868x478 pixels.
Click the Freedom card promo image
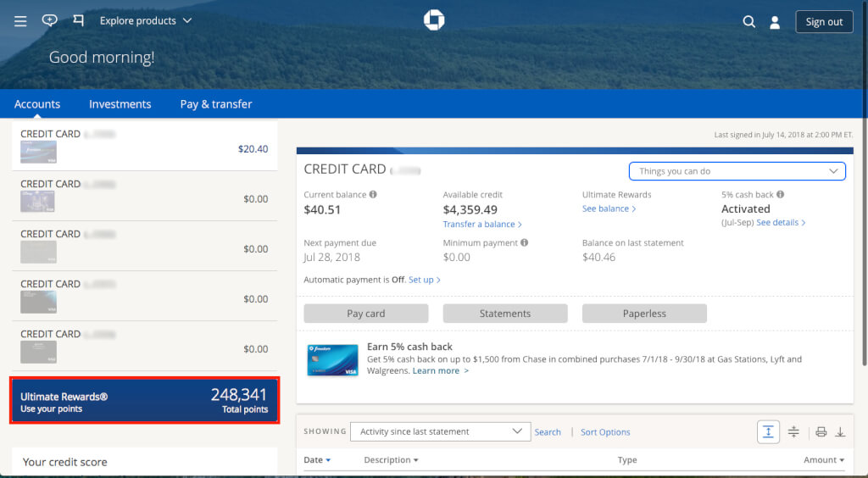[x=332, y=359]
